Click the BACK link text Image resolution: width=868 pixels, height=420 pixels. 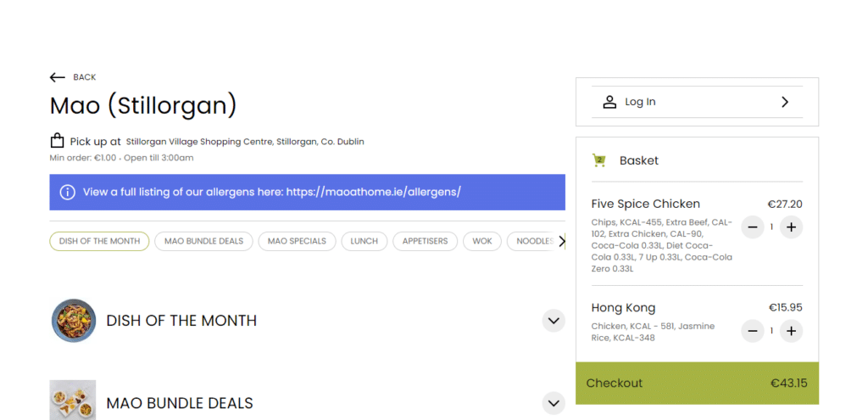[85, 77]
